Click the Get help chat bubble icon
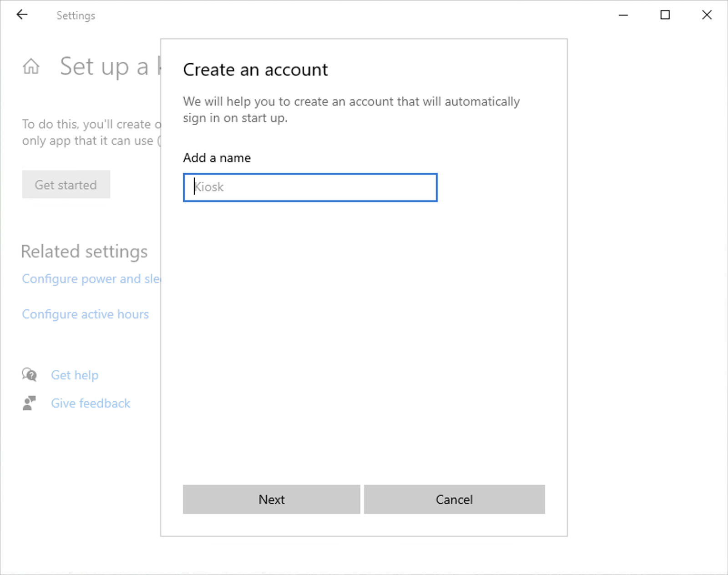728x575 pixels. tap(30, 375)
